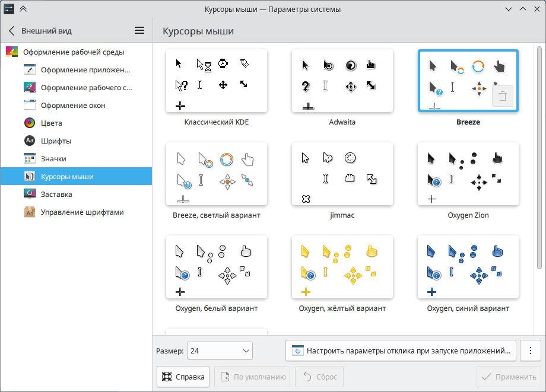Click the cursor themes vertical scrollbar
This screenshot has height=392, width=546.
tap(539, 158)
